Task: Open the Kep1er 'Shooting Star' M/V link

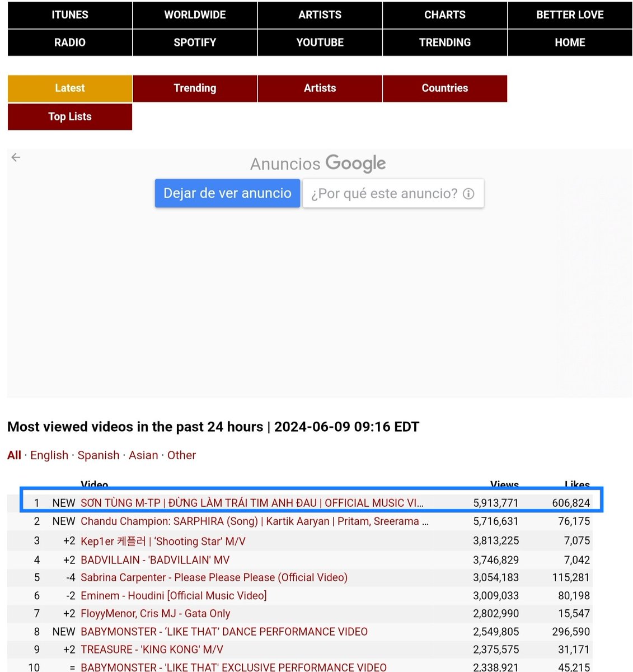Action: pyautogui.click(x=163, y=542)
